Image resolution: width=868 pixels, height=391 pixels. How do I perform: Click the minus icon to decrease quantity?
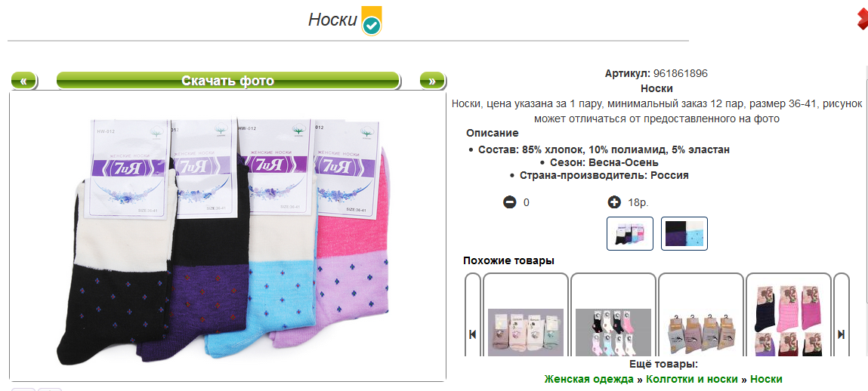click(x=509, y=202)
